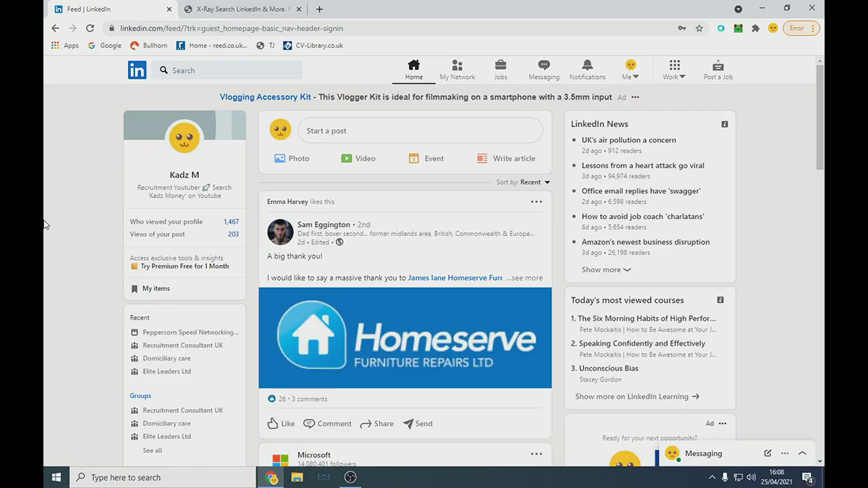Click the Video post icon
The image size is (868, 488).
click(347, 158)
